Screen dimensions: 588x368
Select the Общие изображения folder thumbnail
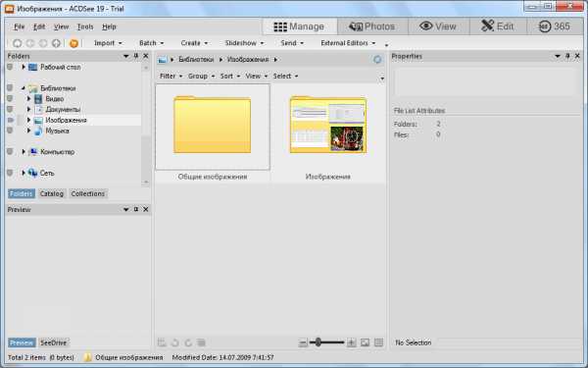[213, 127]
